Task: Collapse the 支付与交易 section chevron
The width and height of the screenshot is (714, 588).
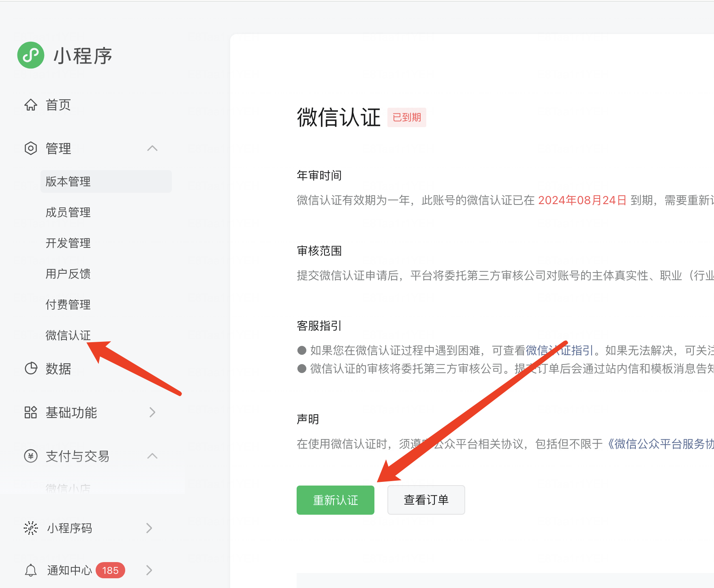Action: tap(152, 456)
